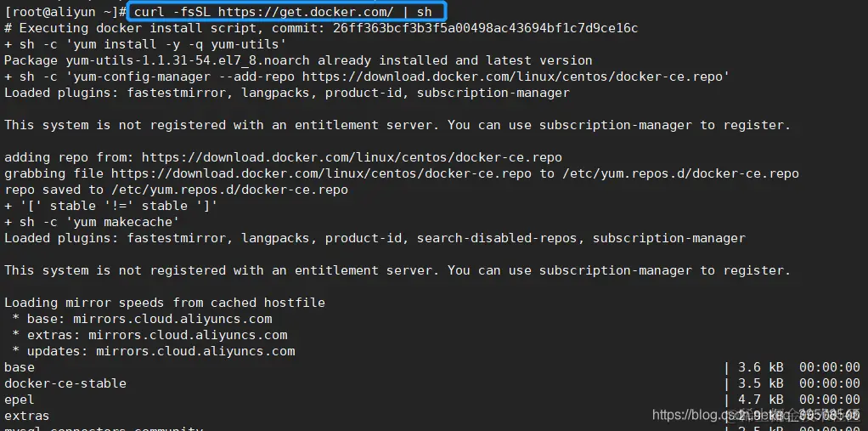Click the first 'This system is not registered' message

(x=397, y=125)
